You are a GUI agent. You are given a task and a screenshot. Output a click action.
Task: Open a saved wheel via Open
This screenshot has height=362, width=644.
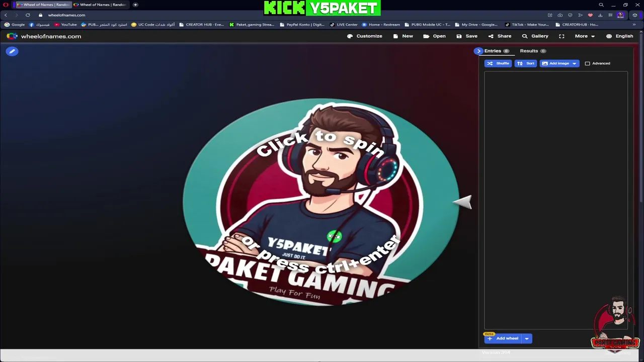[x=435, y=36]
